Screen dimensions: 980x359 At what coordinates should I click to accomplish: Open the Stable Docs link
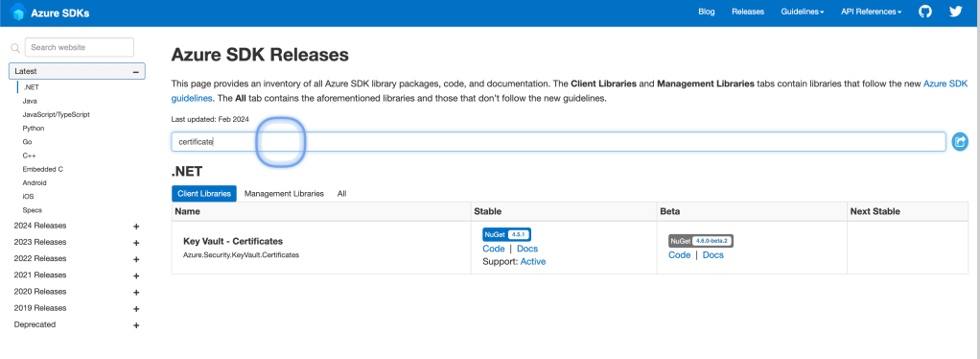[x=526, y=249]
